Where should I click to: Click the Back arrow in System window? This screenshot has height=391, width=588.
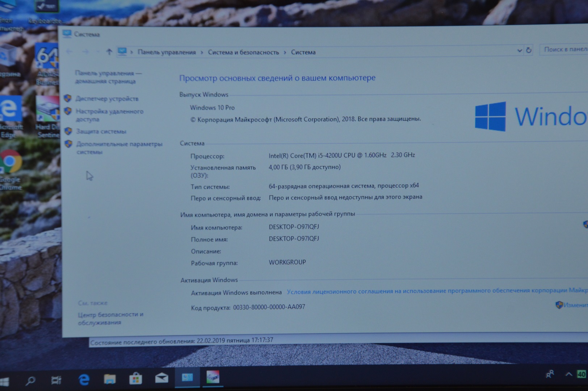[70, 52]
